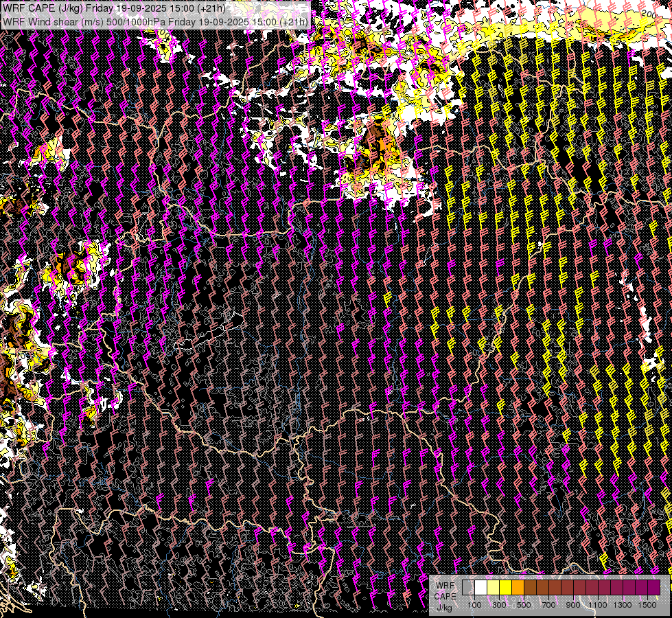Viewport: 672px width, 618px height.
Task: Click the bright yellow swatch in the CAPE legend
Action: pyautogui.click(x=505, y=588)
